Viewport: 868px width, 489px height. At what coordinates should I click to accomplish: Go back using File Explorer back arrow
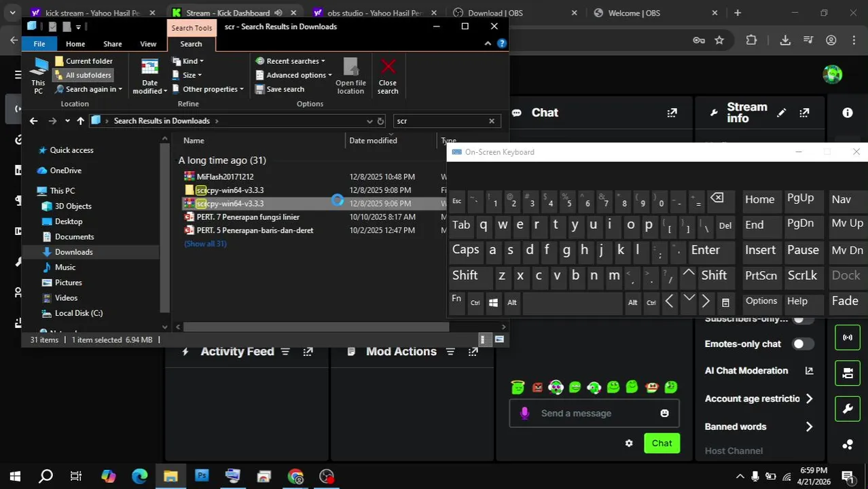point(33,121)
